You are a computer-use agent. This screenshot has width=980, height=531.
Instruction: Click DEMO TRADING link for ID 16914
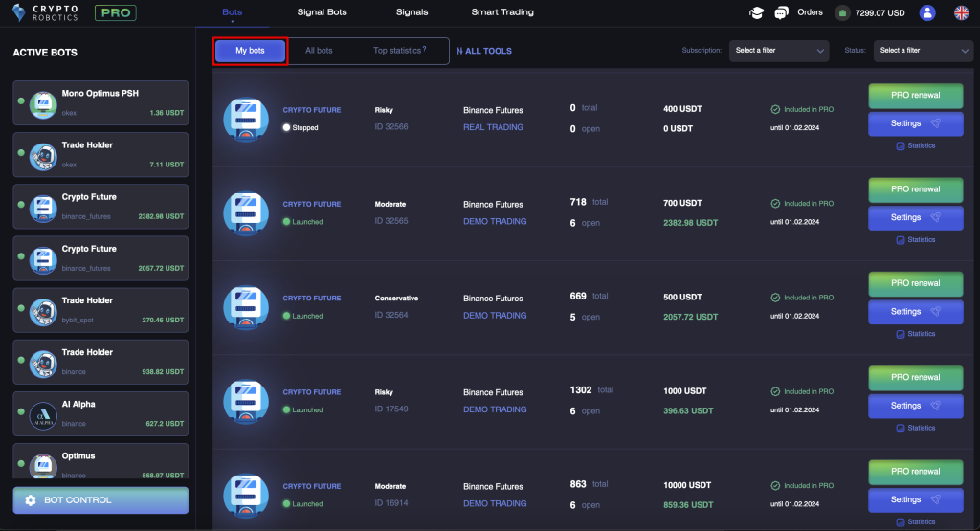pos(495,503)
